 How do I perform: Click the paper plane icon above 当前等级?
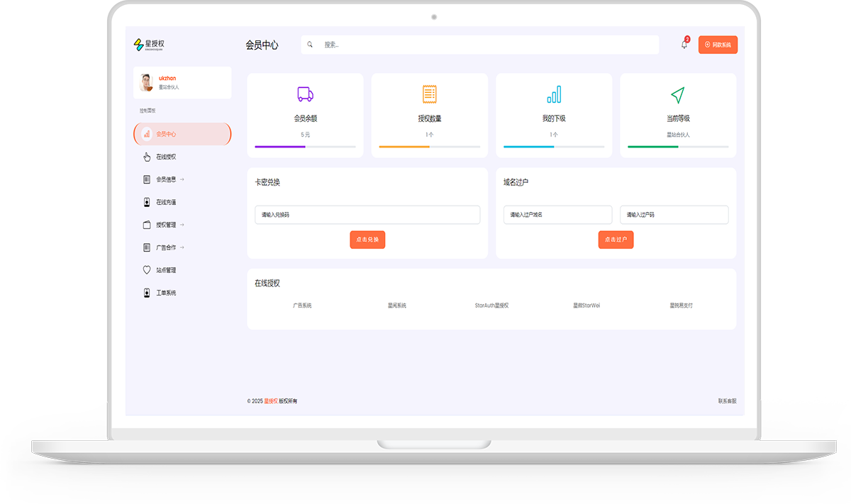pos(678,94)
